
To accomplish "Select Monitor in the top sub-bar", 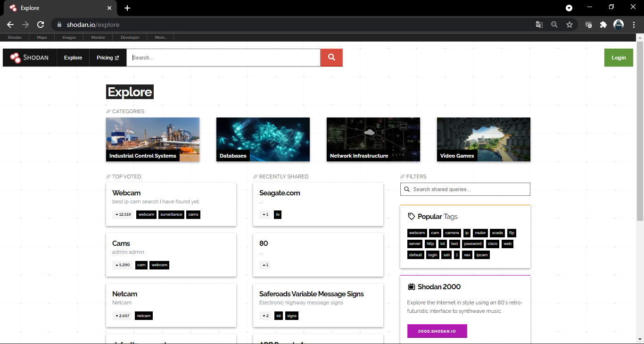I will point(98,37).
